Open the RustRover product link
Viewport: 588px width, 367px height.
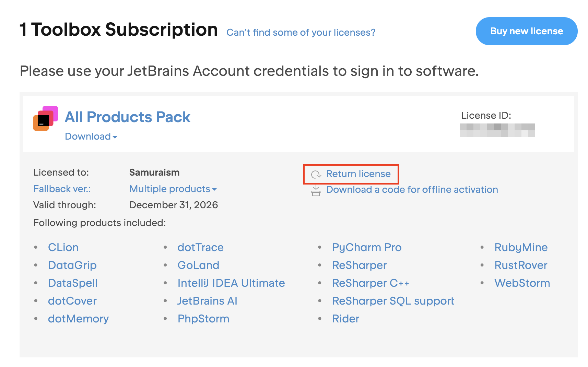tap(520, 265)
